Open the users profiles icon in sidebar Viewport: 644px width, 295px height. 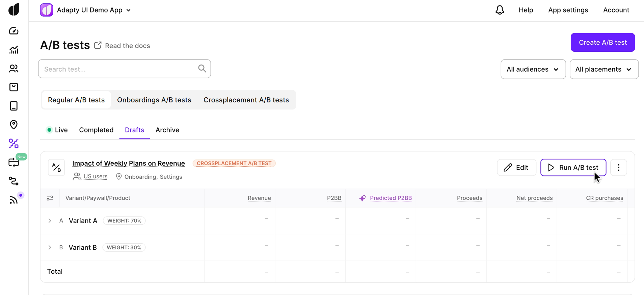click(x=14, y=69)
